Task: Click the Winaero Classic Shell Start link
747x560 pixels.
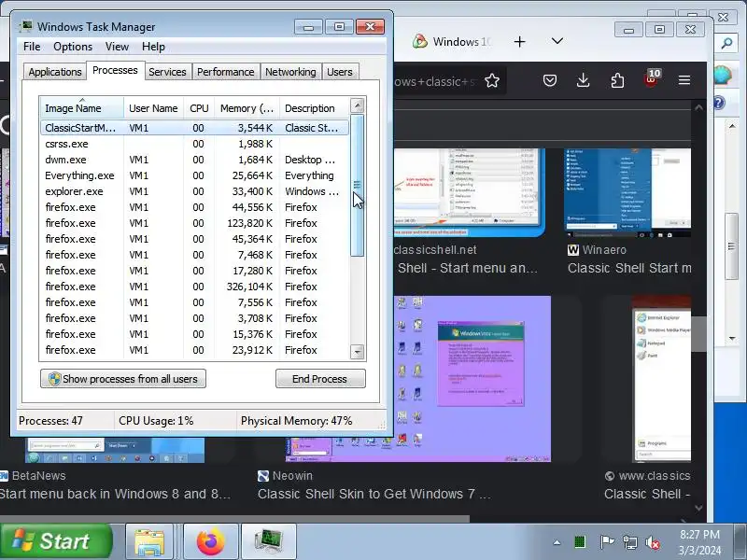Action: click(x=629, y=268)
